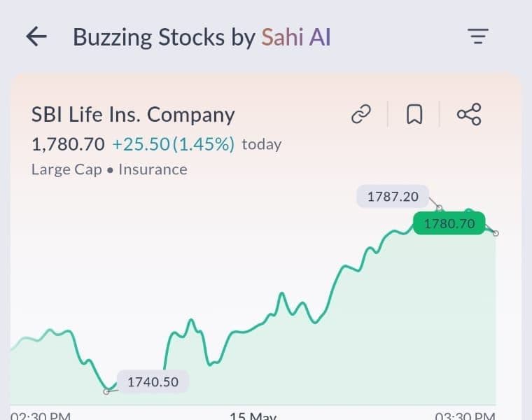Select the 'today' period label
Image resolution: width=532 pixels, height=420 pixels.
(x=261, y=145)
